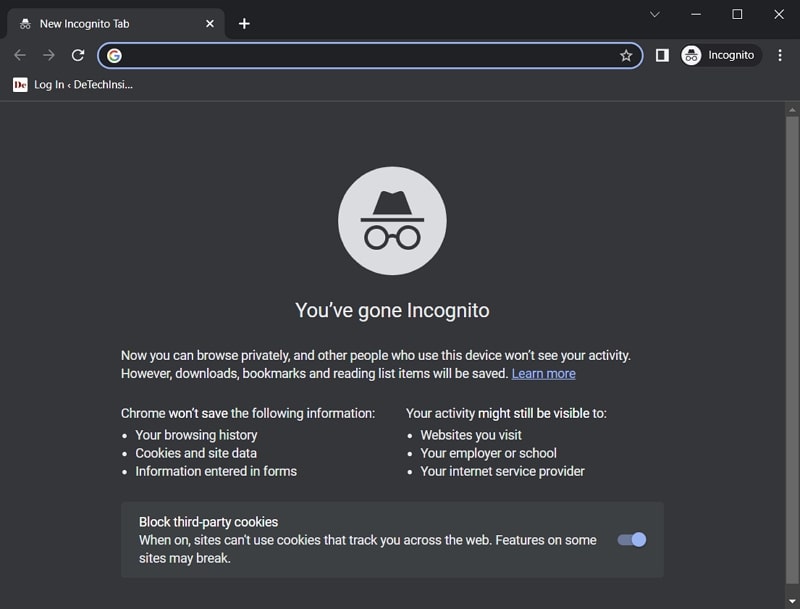Image resolution: width=800 pixels, height=609 pixels.
Task: Minimize the Chrome window
Action: [696, 14]
